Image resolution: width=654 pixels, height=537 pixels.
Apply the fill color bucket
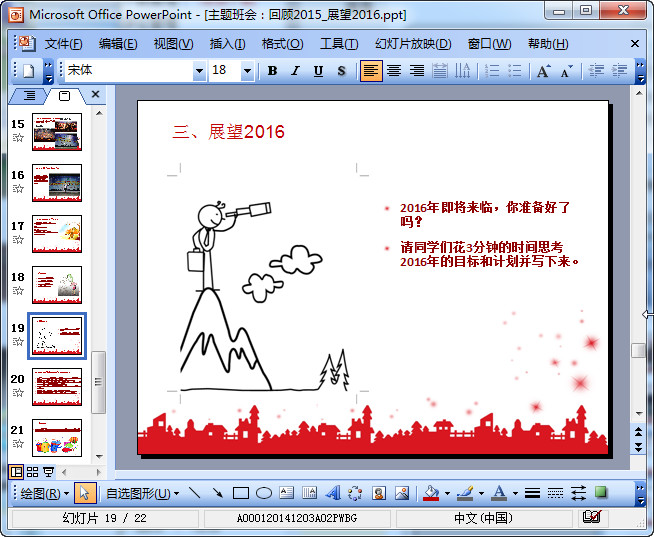431,493
